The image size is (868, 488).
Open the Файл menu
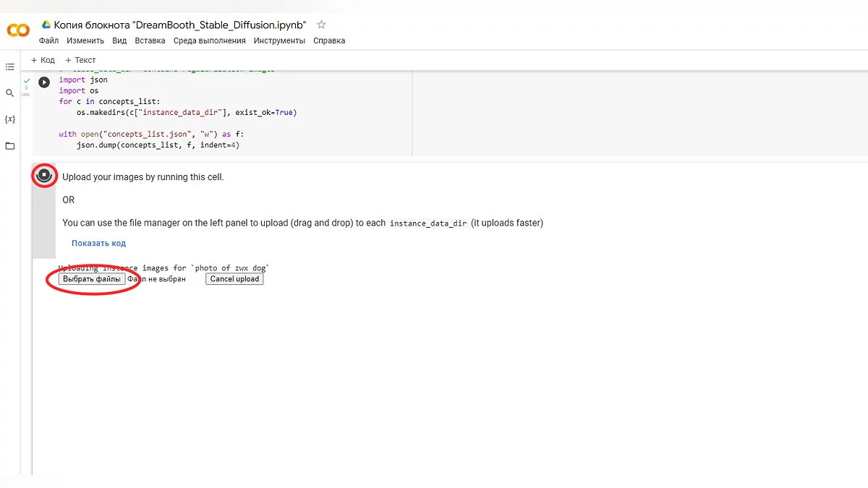click(x=48, y=40)
